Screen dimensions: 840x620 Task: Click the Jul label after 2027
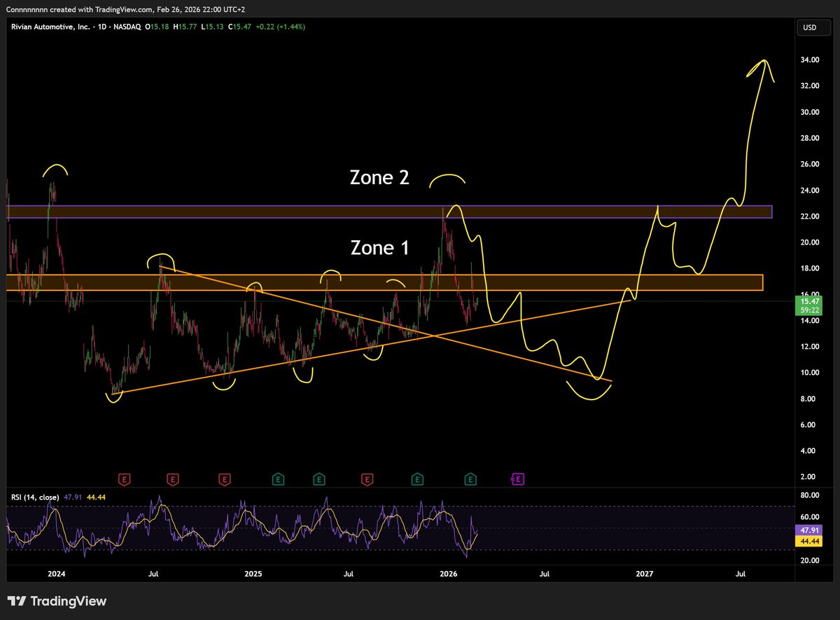point(741,574)
